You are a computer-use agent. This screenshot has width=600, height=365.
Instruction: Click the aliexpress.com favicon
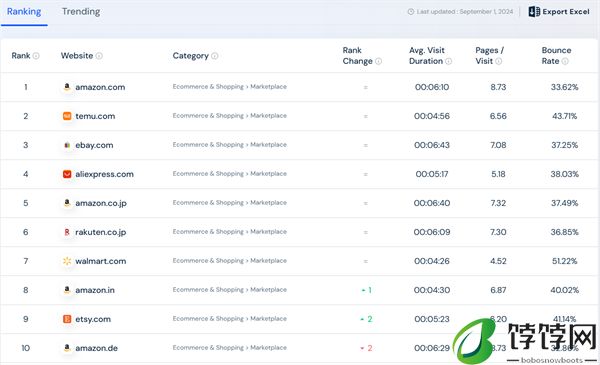click(67, 174)
